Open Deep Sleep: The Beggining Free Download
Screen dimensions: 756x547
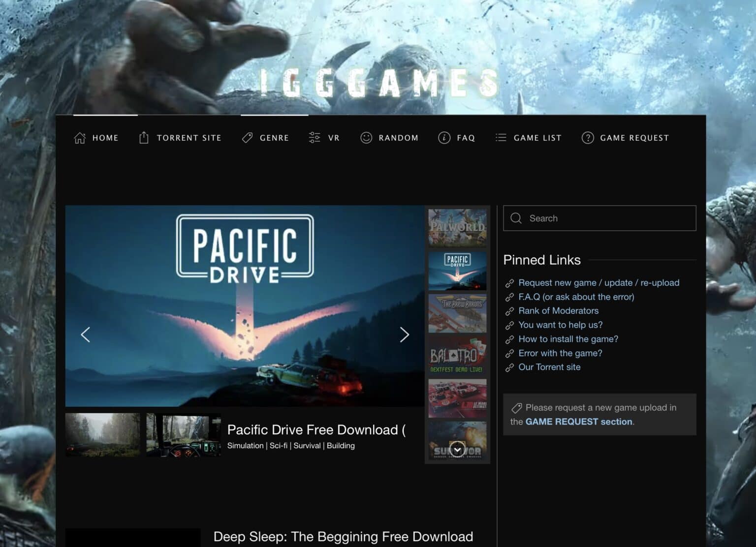coord(343,537)
